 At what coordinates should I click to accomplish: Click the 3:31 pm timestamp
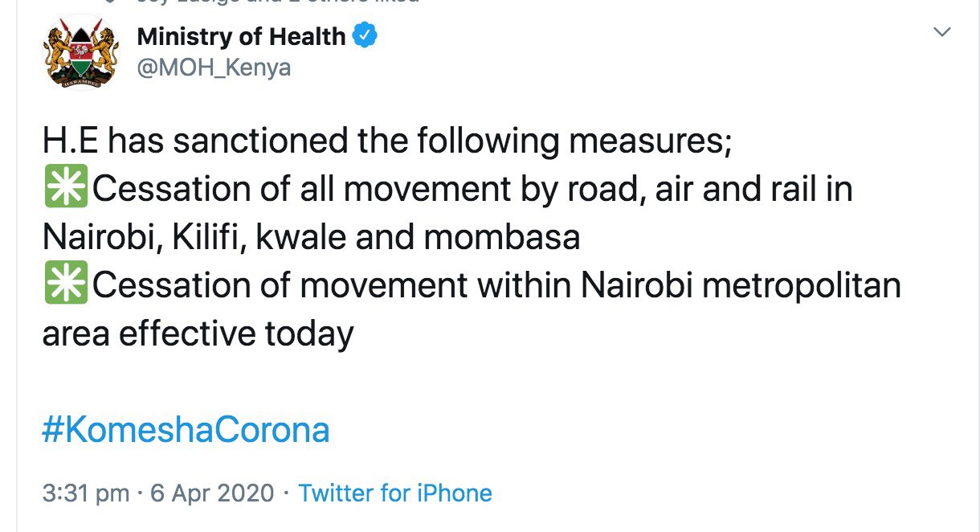[85, 493]
